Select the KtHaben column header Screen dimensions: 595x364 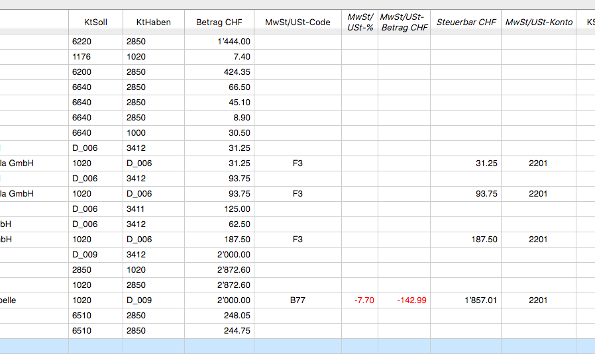point(153,22)
